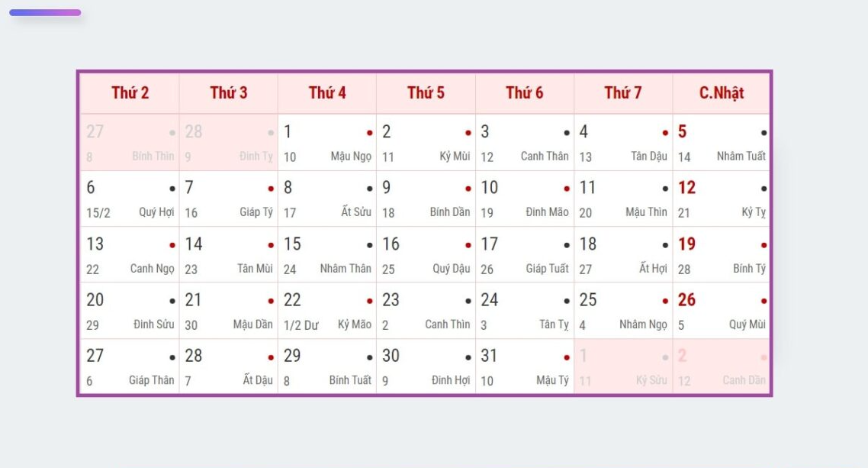Click the black dot on day 20
This screenshot has height=468, width=868.
click(172, 302)
